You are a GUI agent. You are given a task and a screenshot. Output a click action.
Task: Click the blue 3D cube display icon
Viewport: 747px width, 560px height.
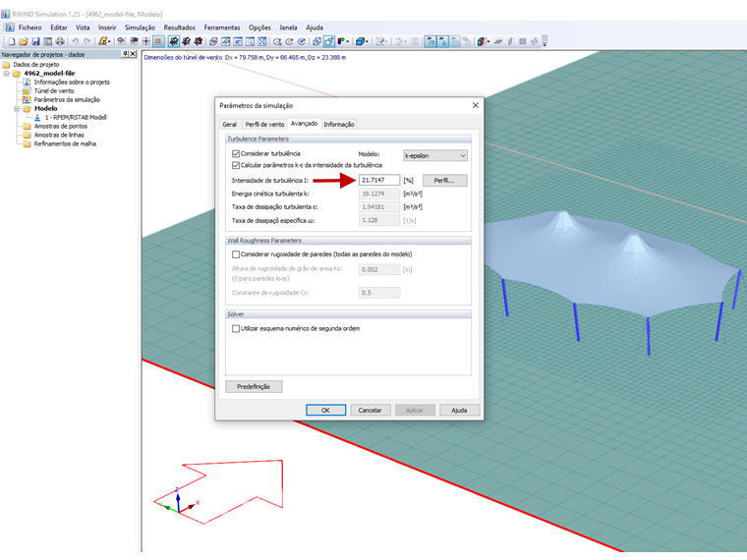(360, 42)
